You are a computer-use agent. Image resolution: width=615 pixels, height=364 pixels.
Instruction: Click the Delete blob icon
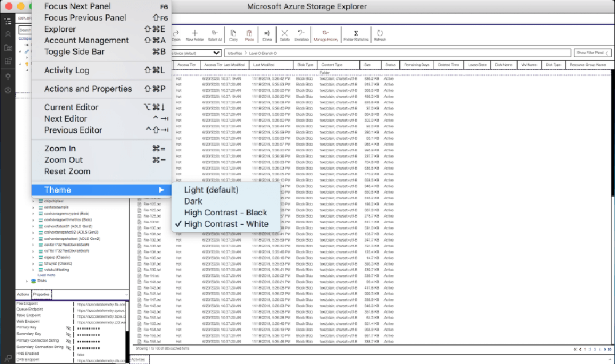[x=284, y=35]
